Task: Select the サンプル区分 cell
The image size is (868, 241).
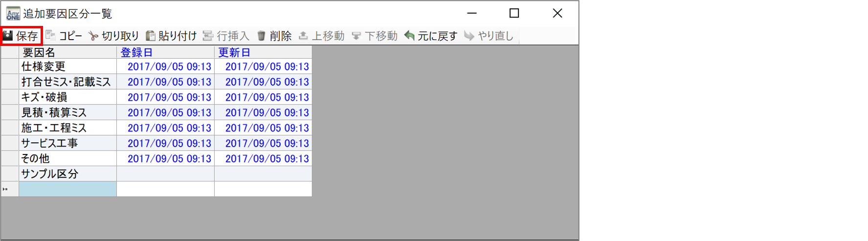Action: (67, 174)
